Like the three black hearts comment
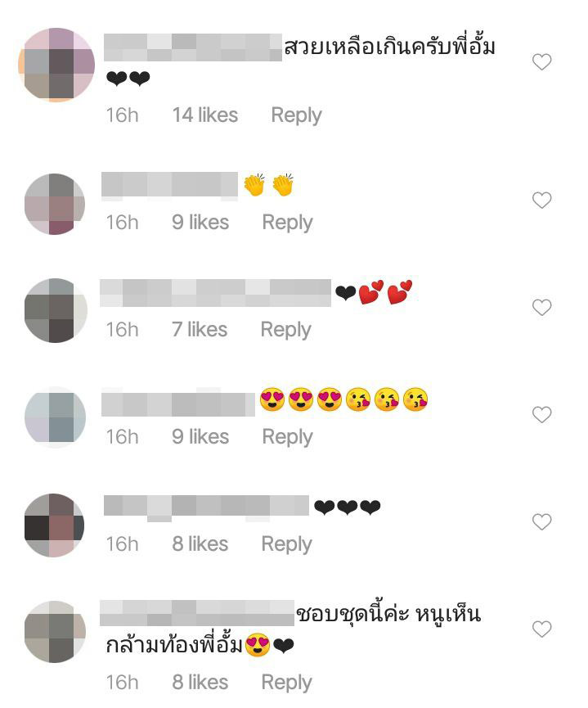Viewport: 588px width, 708px height. [541, 522]
